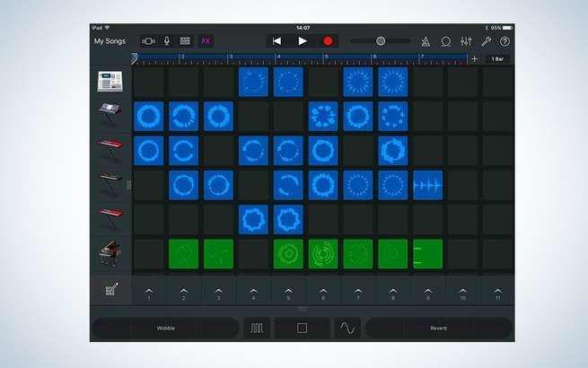Adjust the master volume slider knob
Viewport: 588px width, 368px height.
point(381,41)
